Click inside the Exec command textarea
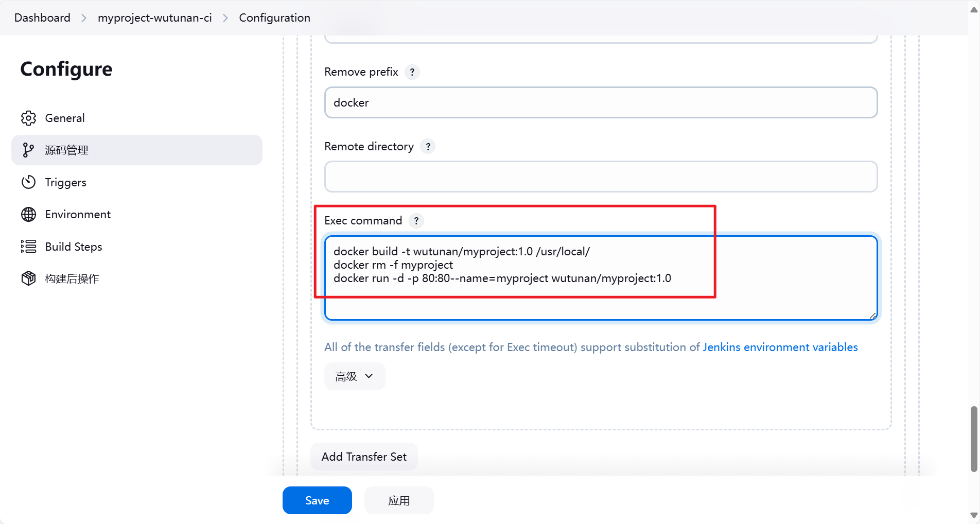Screen dimensions: 980x524 (601, 278)
